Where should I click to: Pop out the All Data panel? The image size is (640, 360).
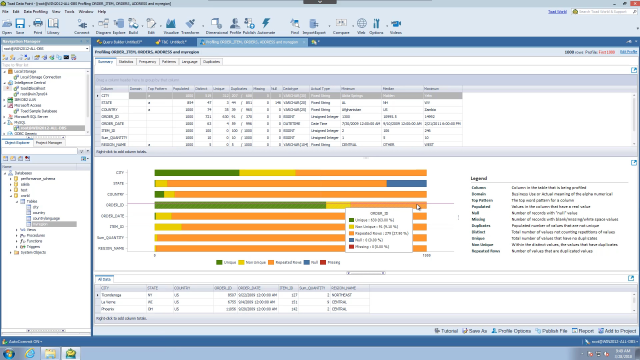tap(631, 278)
